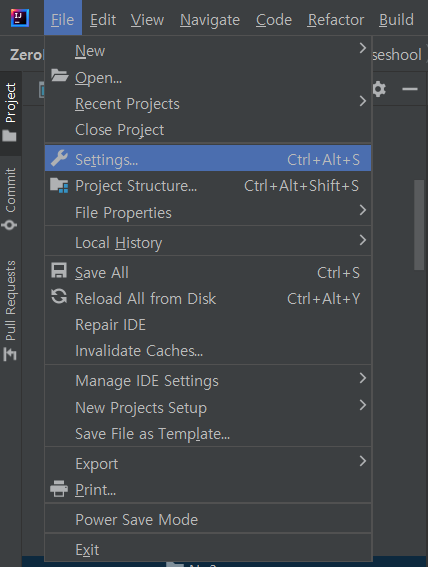Expand the New submenu arrow

point(363,48)
